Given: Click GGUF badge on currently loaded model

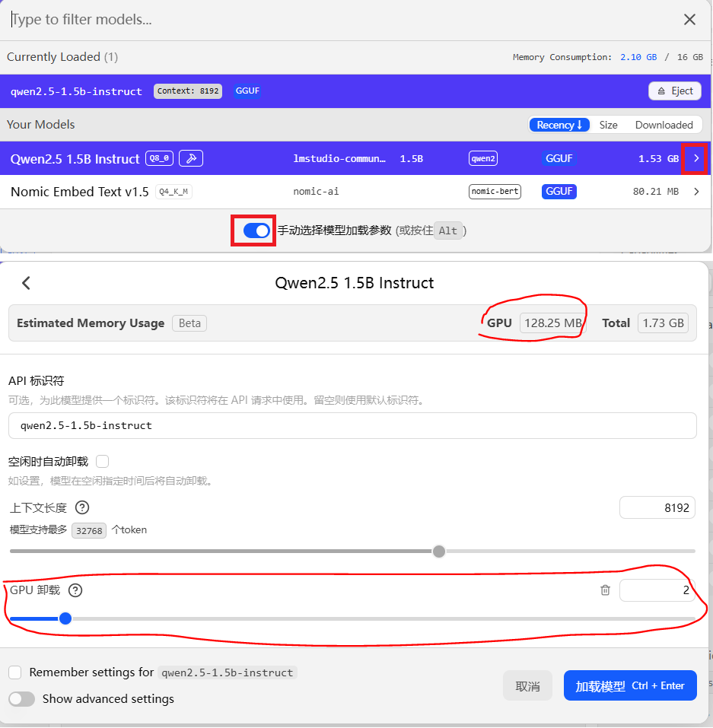Looking at the screenshot, I should click(x=247, y=91).
